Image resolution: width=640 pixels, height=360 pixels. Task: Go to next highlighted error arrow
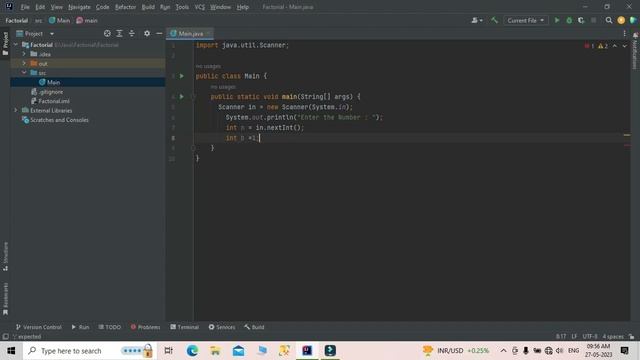(x=624, y=46)
